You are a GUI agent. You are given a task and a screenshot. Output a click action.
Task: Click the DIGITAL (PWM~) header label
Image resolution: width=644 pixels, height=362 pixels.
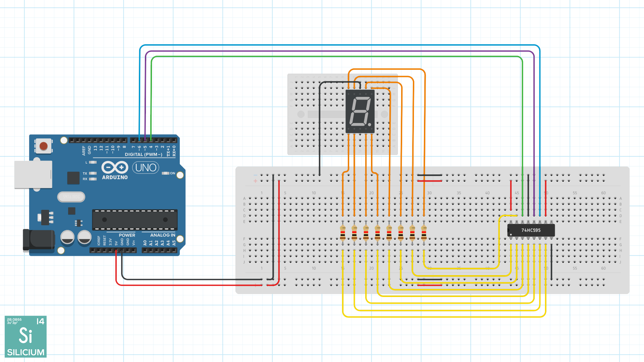point(144,155)
